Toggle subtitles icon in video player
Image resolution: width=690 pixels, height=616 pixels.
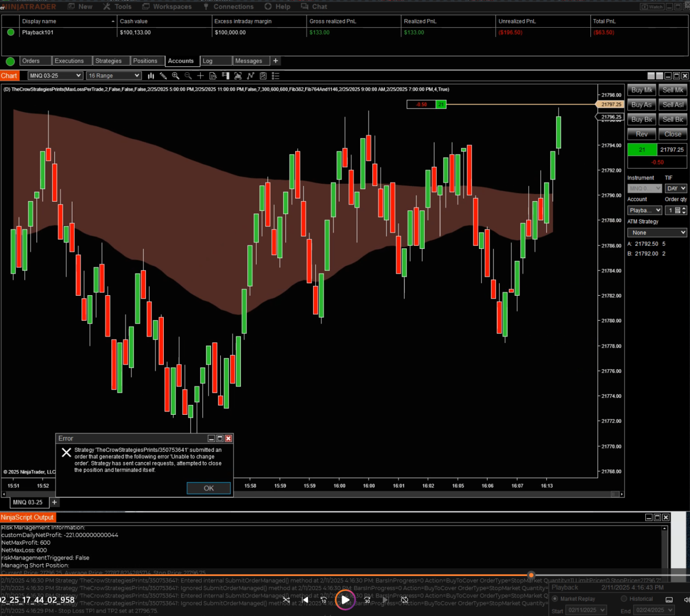click(x=669, y=600)
